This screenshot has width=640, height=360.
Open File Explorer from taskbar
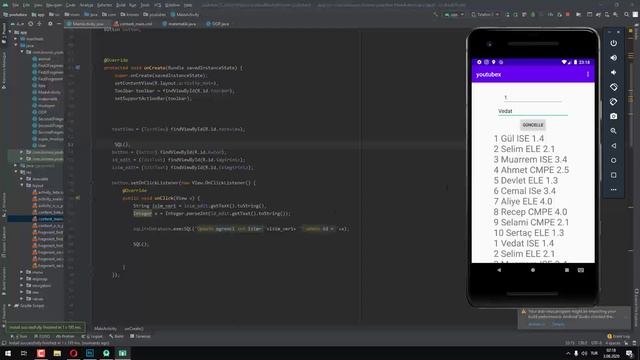tap(57, 353)
